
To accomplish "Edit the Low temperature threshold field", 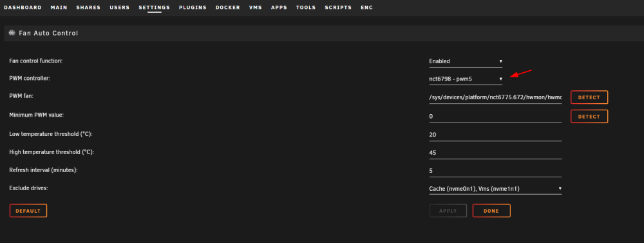I will pyautogui.click(x=495, y=135).
